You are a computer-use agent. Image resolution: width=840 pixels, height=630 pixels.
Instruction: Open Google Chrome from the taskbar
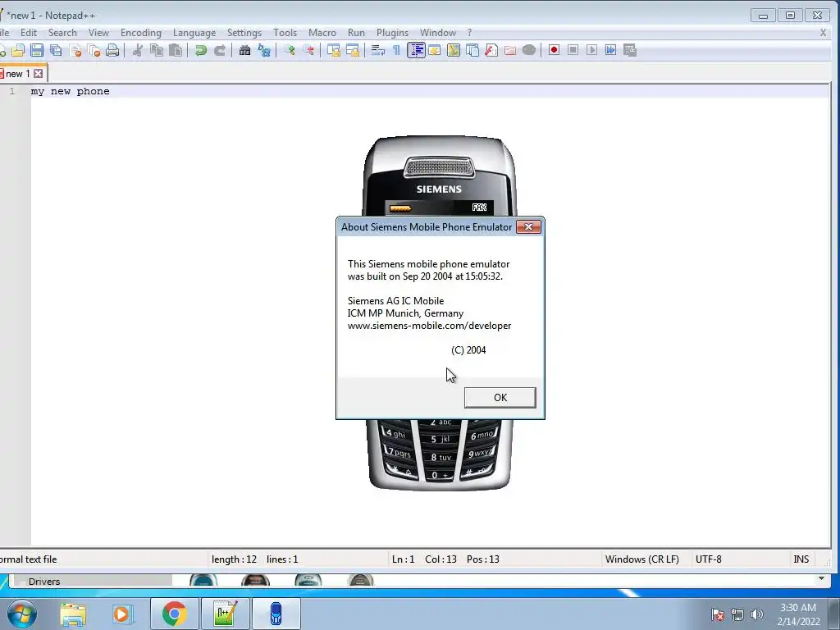174,614
